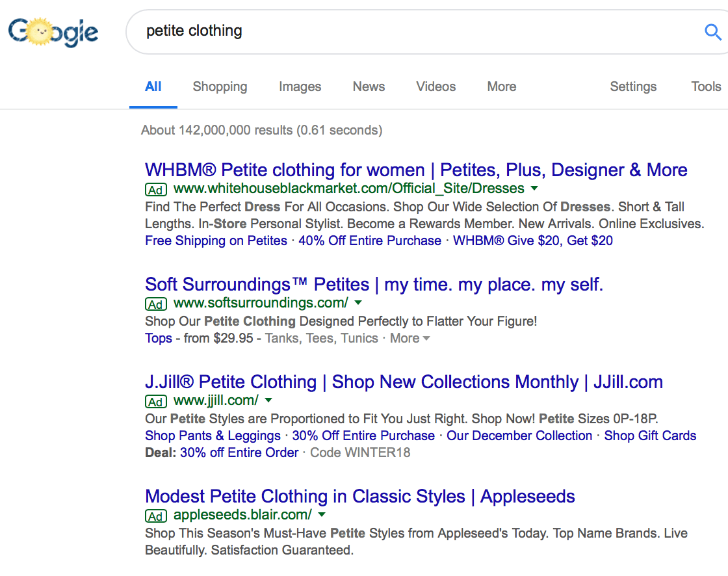This screenshot has width=728, height=576.
Task: Click the blue search magnifier icon
Action: (x=712, y=32)
